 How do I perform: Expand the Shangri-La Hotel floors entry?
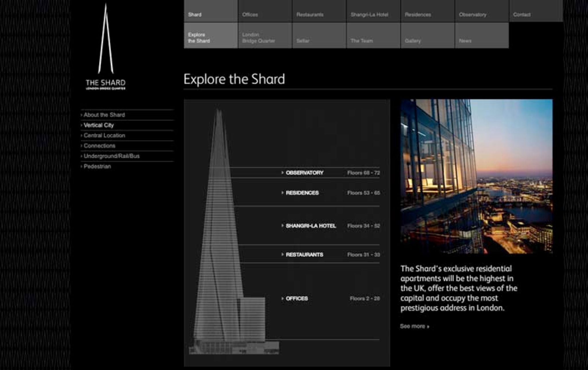pyautogui.click(x=311, y=226)
